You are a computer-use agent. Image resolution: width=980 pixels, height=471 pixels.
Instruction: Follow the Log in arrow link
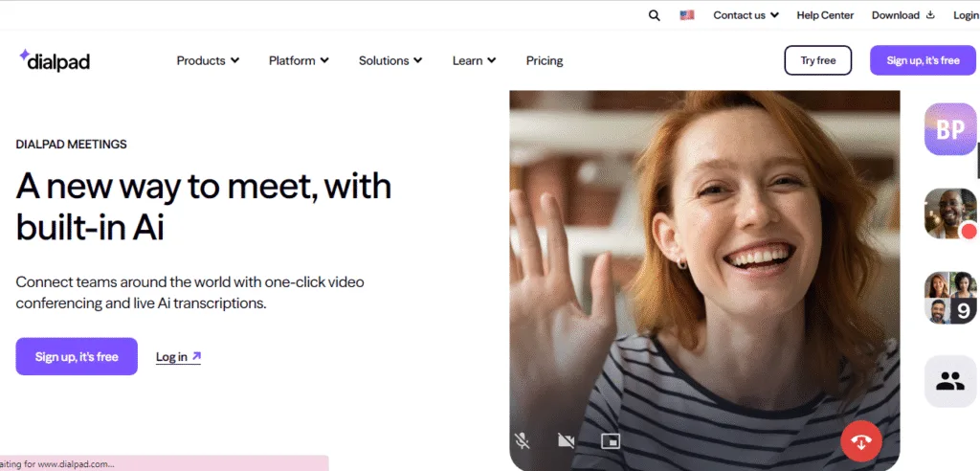click(178, 356)
